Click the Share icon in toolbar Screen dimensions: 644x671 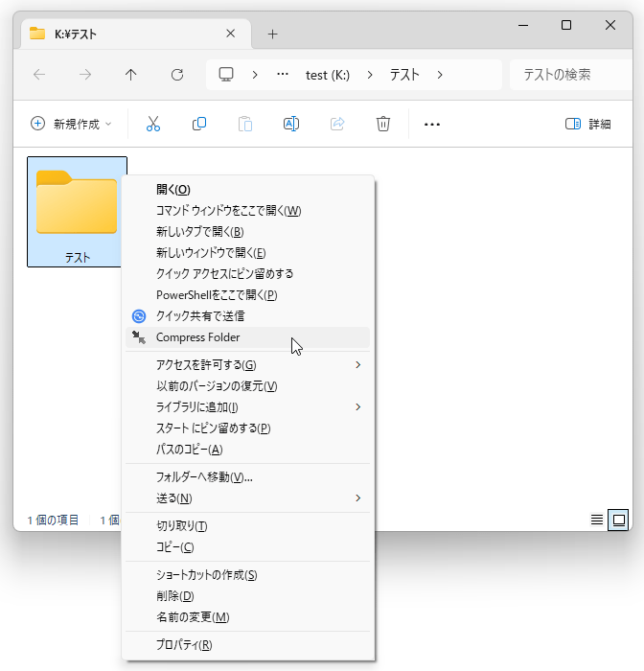coord(337,124)
